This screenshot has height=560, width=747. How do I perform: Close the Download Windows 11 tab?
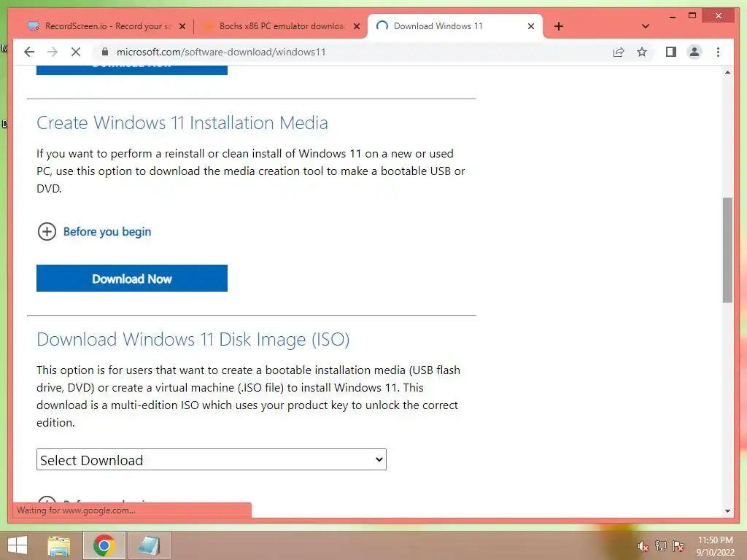click(531, 26)
